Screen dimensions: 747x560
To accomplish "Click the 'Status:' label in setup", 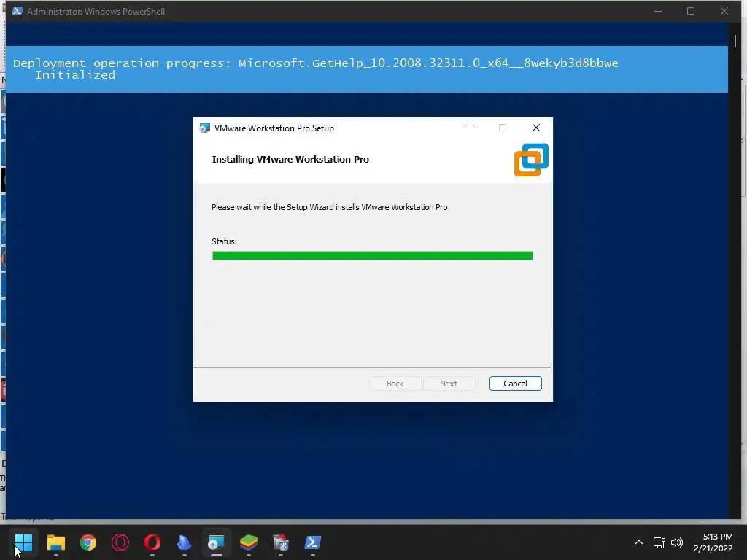I will click(x=225, y=241).
